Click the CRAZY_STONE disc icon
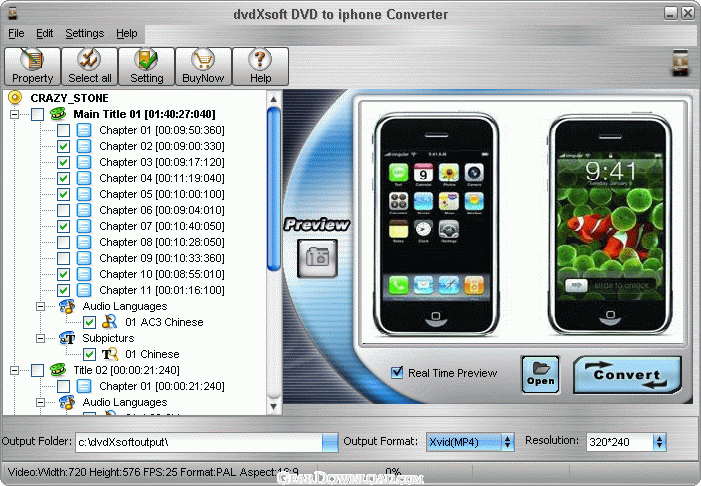 point(15,97)
